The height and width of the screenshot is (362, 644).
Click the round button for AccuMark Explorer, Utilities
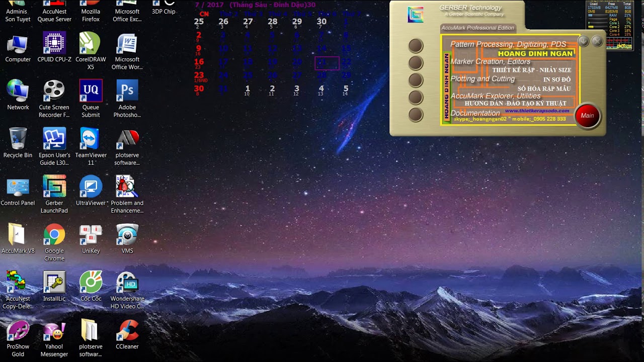point(416,97)
